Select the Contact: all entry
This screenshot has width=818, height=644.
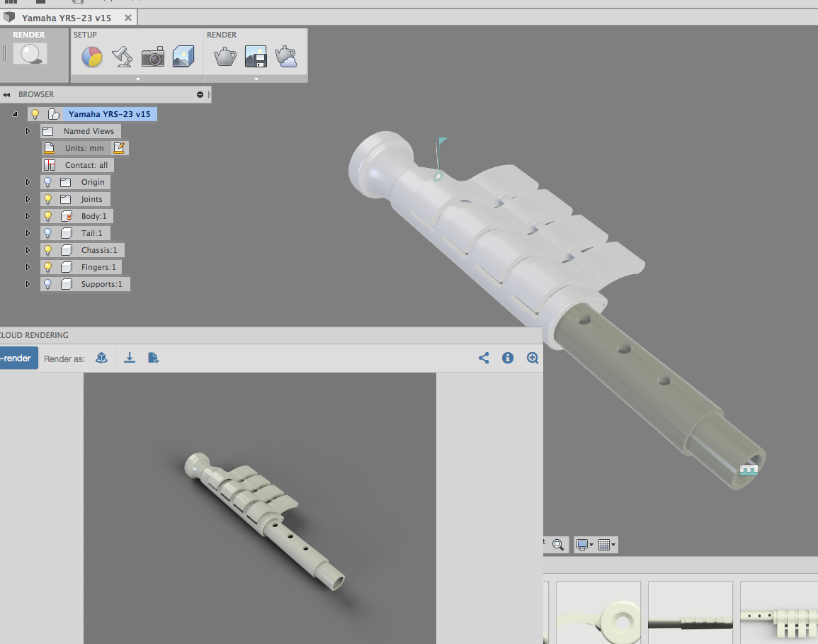point(86,165)
